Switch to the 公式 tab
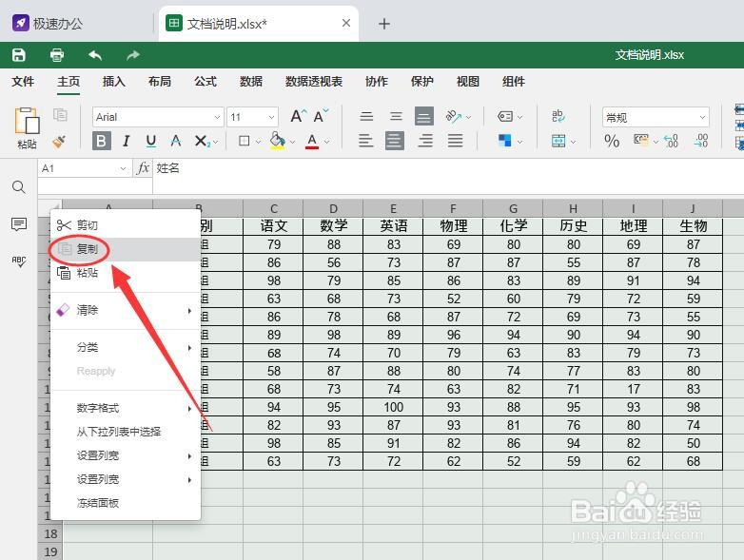The image size is (744, 560). 206,82
